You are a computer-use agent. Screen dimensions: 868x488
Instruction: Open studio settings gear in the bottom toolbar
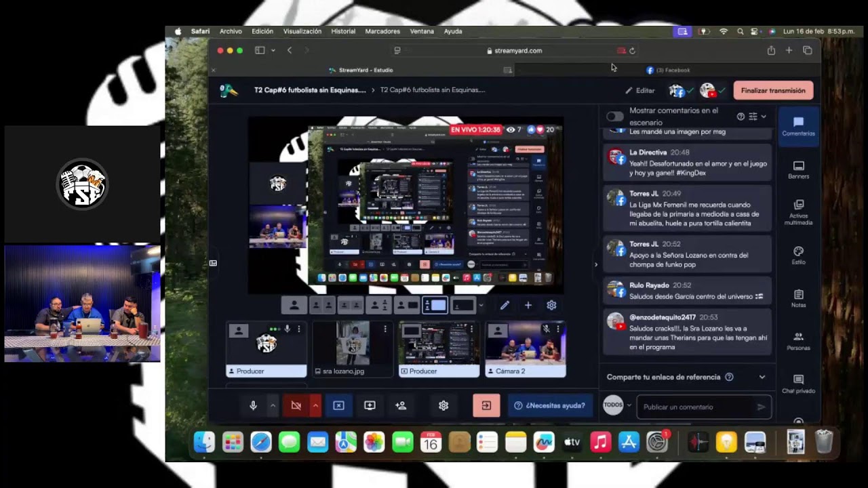(x=443, y=405)
